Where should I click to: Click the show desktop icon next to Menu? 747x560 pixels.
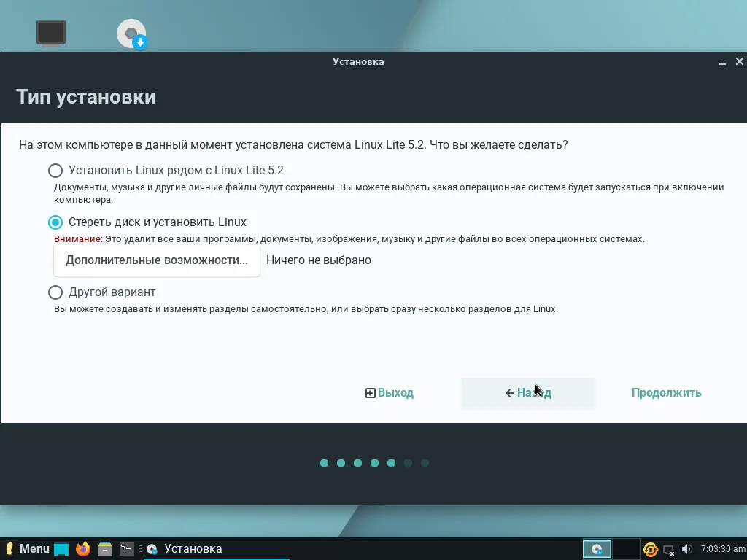(x=60, y=548)
